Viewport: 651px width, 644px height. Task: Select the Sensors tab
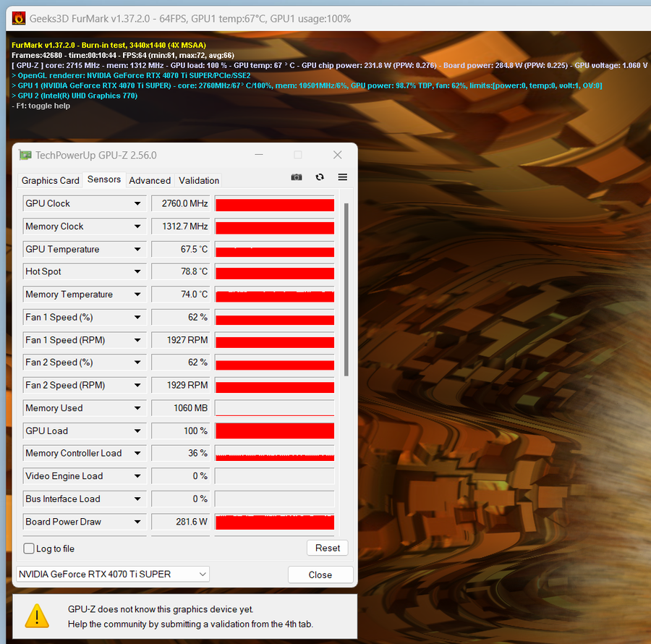coord(104,179)
